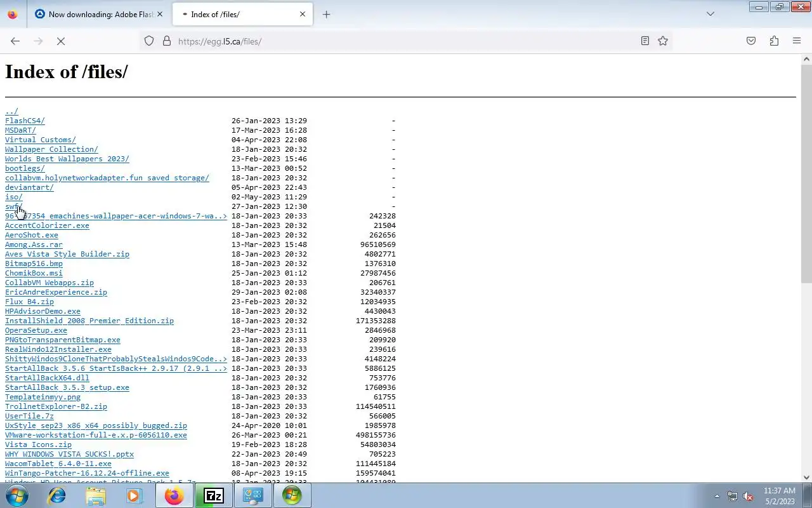Show hidden tray icons arrow
The height and width of the screenshot is (508, 812).
717,496
